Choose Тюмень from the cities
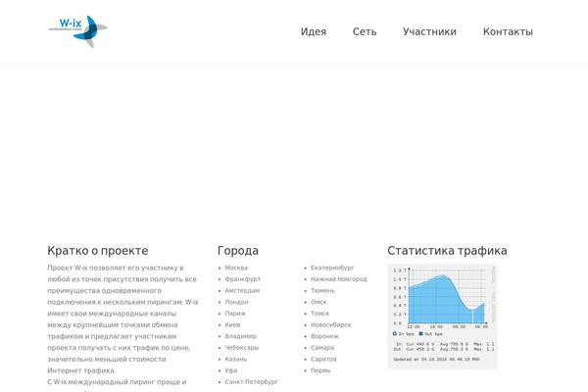The height and width of the screenshot is (392, 588). (322, 291)
